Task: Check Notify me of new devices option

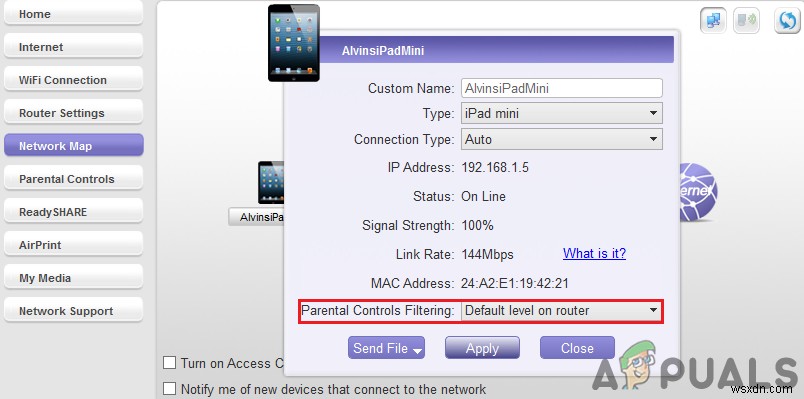Action: (169, 388)
